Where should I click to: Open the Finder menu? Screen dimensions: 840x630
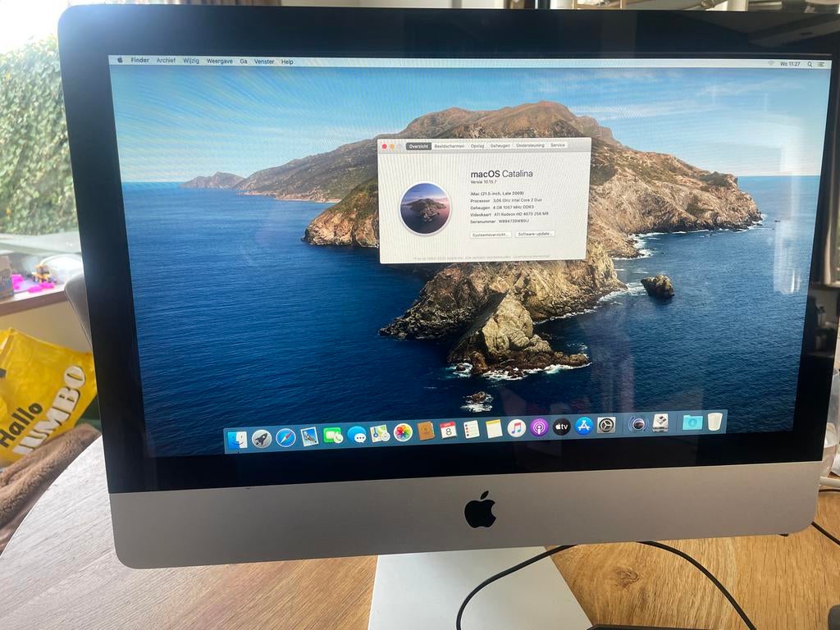(x=139, y=61)
